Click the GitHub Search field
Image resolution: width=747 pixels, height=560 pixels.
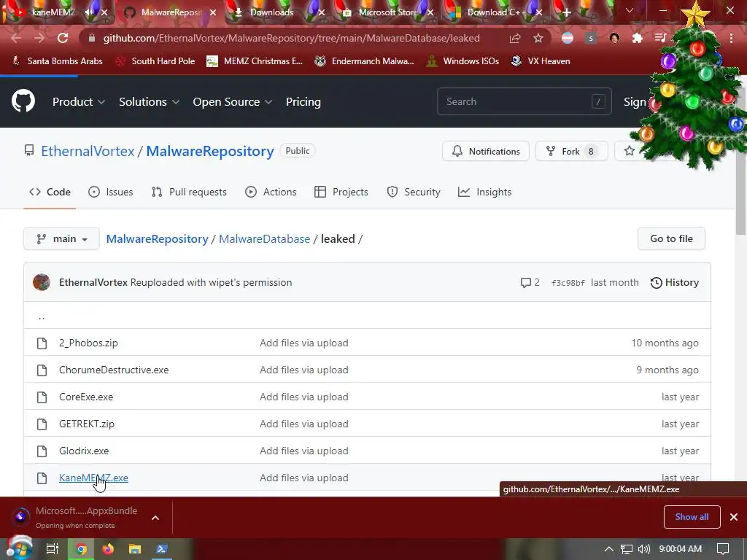524,101
